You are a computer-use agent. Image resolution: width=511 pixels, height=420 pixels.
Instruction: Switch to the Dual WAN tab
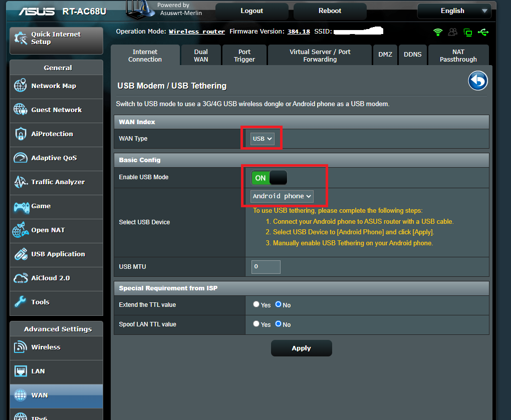click(201, 56)
